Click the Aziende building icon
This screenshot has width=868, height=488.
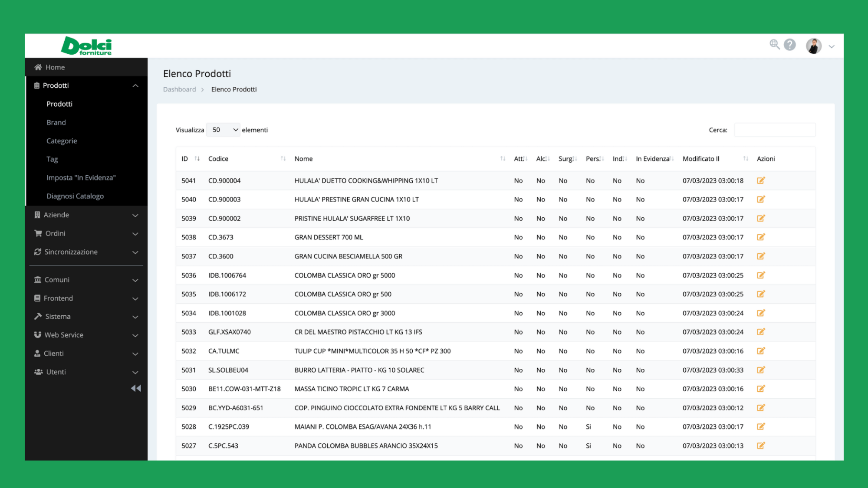tap(37, 215)
